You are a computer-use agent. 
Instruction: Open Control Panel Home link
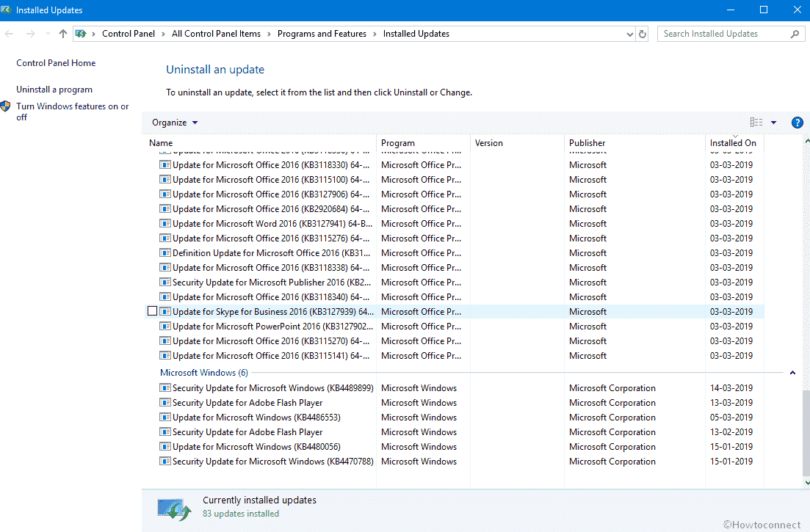pos(56,63)
